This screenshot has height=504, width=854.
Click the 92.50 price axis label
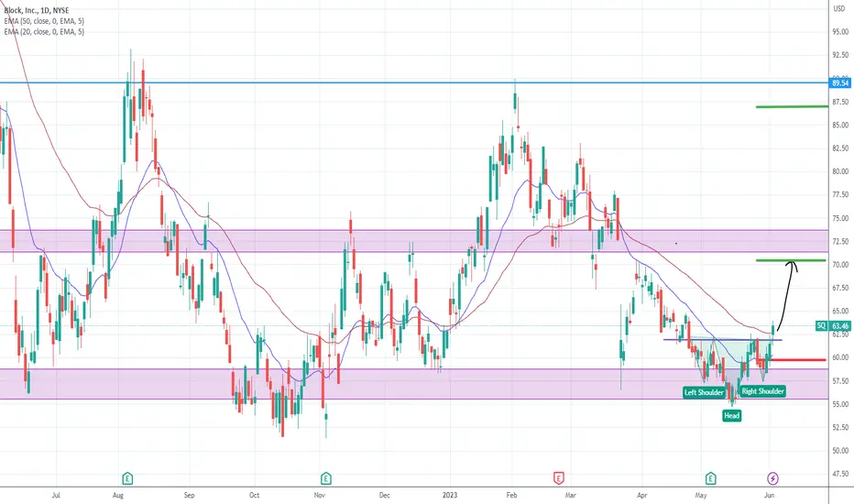click(x=840, y=55)
